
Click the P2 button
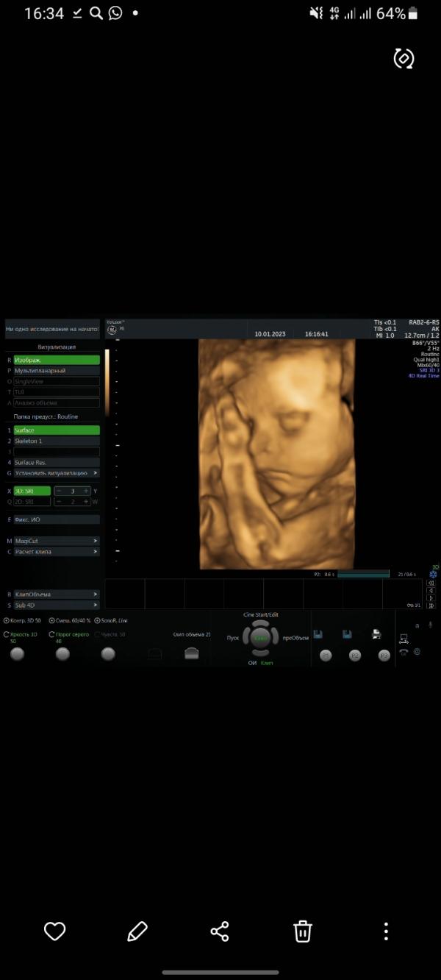(x=355, y=655)
